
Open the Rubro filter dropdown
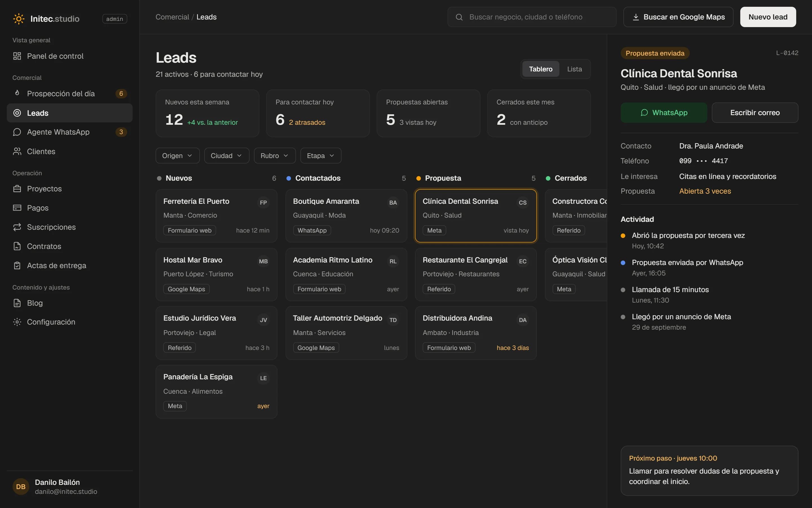click(x=274, y=156)
